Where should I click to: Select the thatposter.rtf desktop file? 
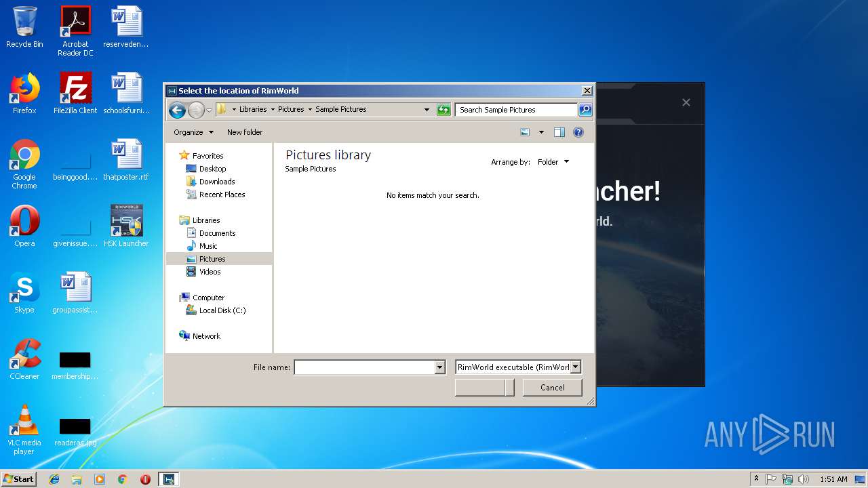click(126, 160)
